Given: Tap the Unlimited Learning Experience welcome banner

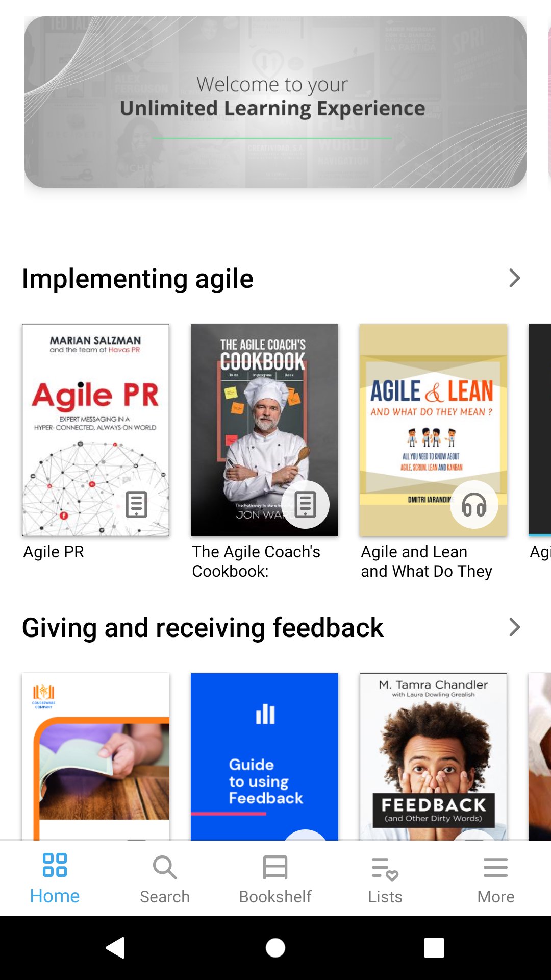Looking at the screenshot, I should point(275,102).
